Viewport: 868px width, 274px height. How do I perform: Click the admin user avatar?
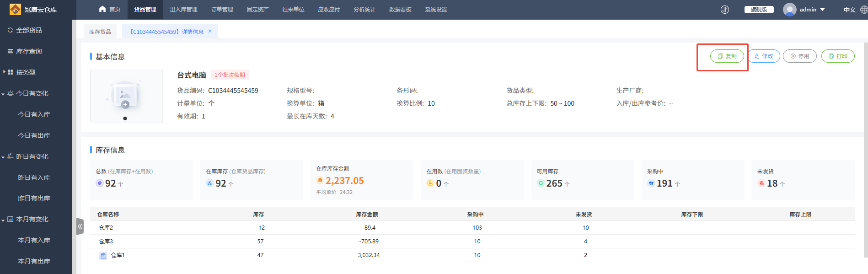tap(789, 10)
